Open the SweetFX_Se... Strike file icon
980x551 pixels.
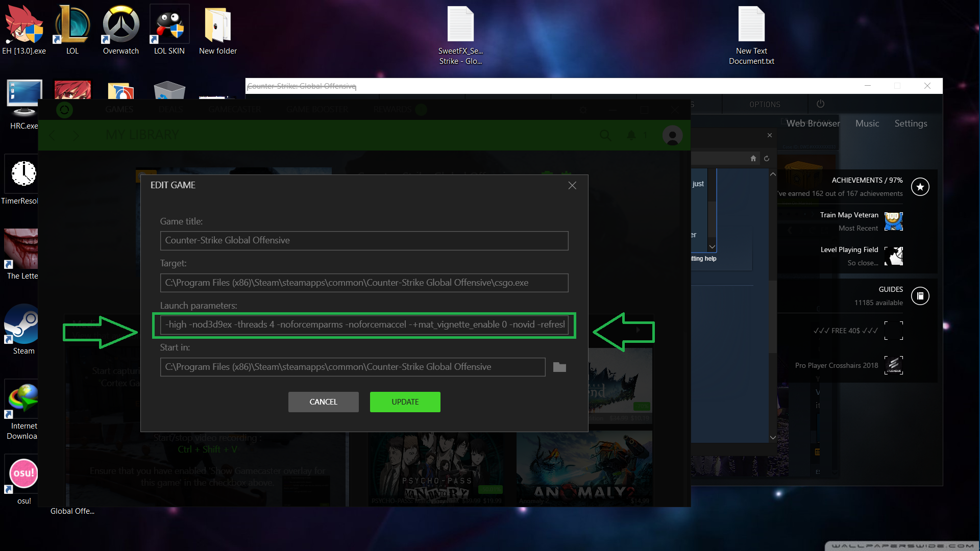click(x=460, y=35)
